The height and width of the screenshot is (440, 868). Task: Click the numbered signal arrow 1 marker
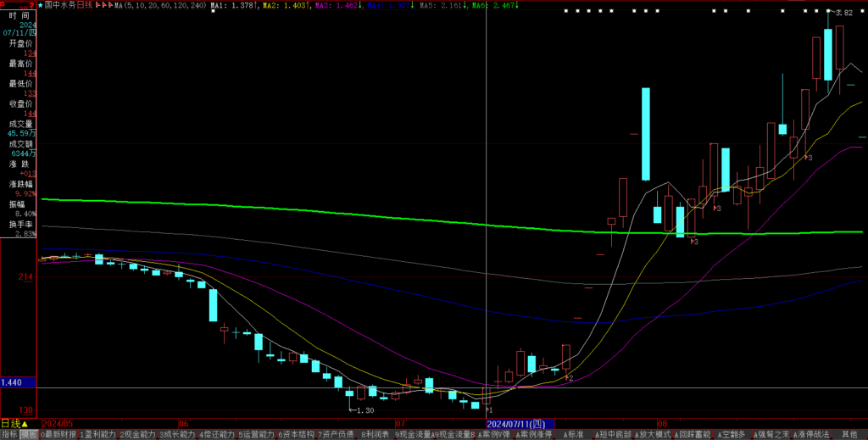tap(489, 409)
